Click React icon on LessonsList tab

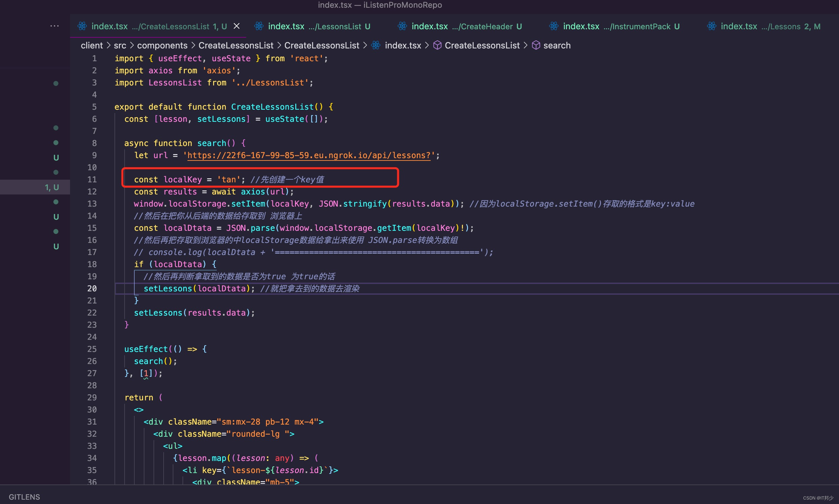[259, 26]
